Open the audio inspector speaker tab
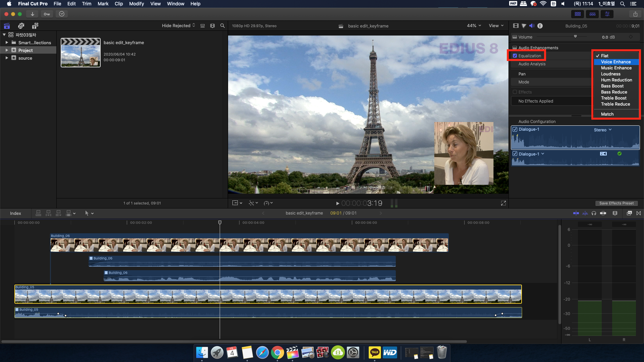This screenshot has width=644, height=362. point(532,26)
